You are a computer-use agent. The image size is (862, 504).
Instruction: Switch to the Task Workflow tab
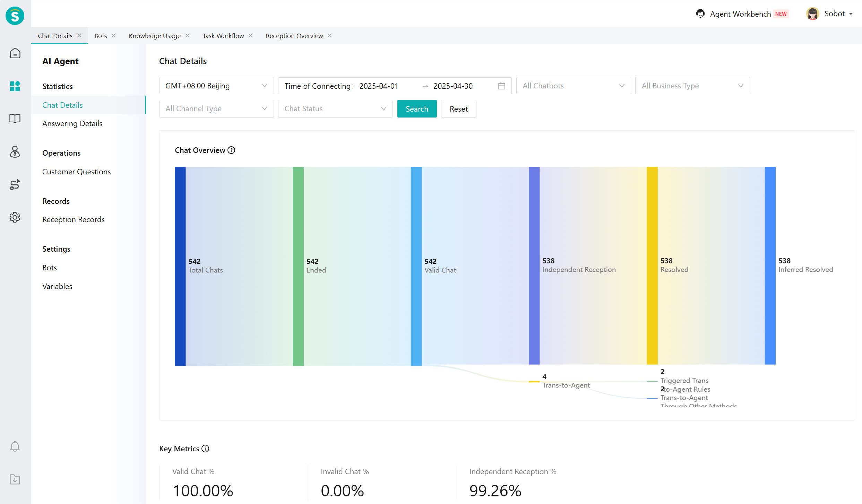coord(223,35)
